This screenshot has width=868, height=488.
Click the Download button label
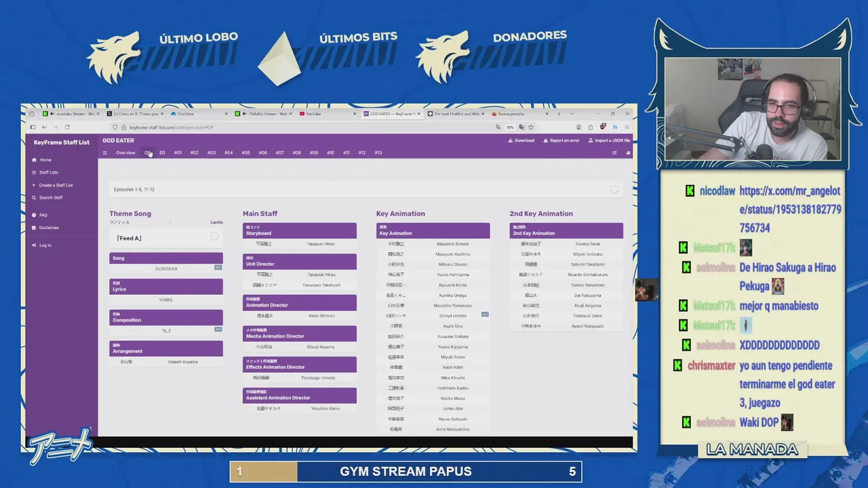coord(524,140)
